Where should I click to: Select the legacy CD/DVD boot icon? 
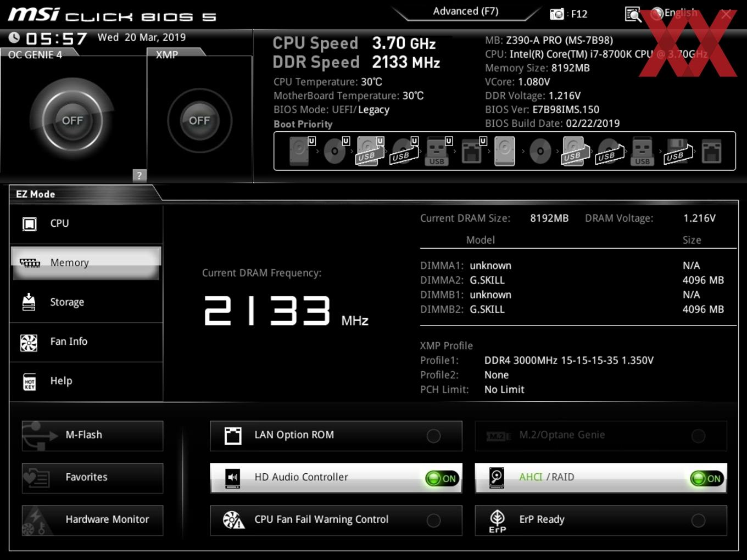point(540,151)
